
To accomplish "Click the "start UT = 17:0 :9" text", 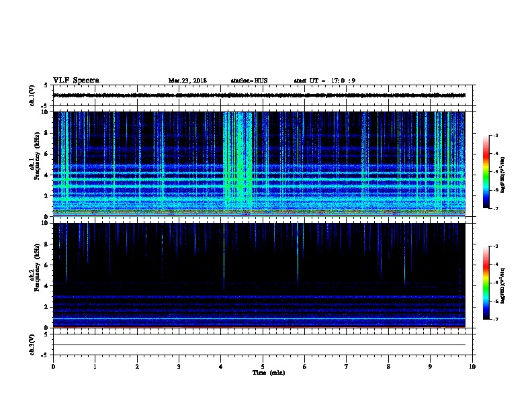I will 324,81.
